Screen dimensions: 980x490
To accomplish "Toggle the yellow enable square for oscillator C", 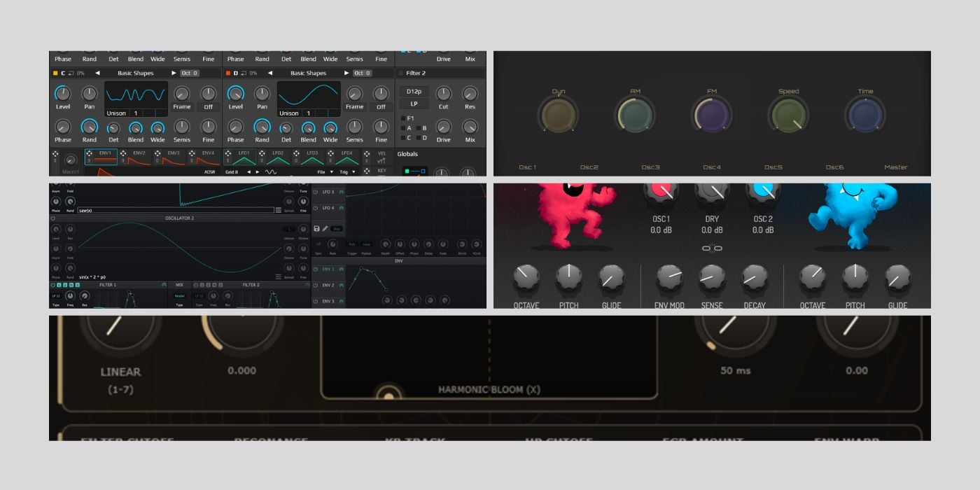I will [55, 73].
